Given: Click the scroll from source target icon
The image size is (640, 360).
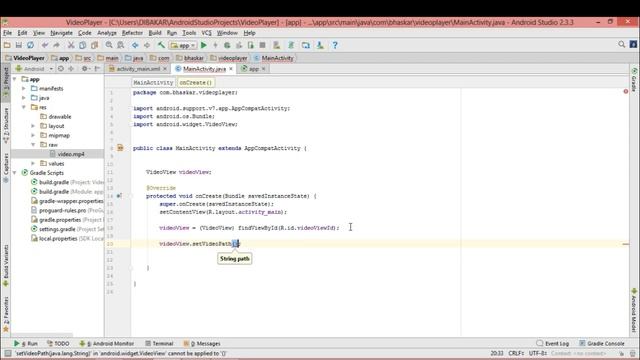Looking at the screenshot, I should [x=60, y=69].
